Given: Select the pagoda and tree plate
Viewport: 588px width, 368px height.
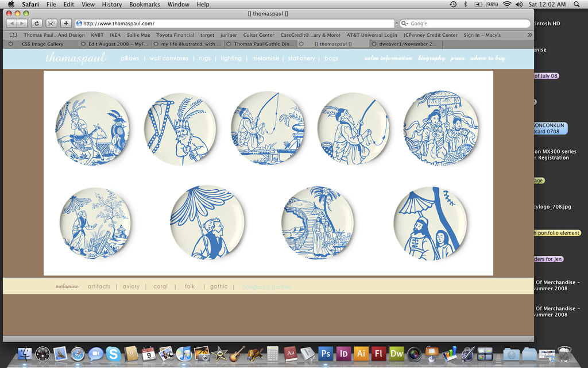Looking at the screenshot, I should pyautogui.click(x=95, y=223).
